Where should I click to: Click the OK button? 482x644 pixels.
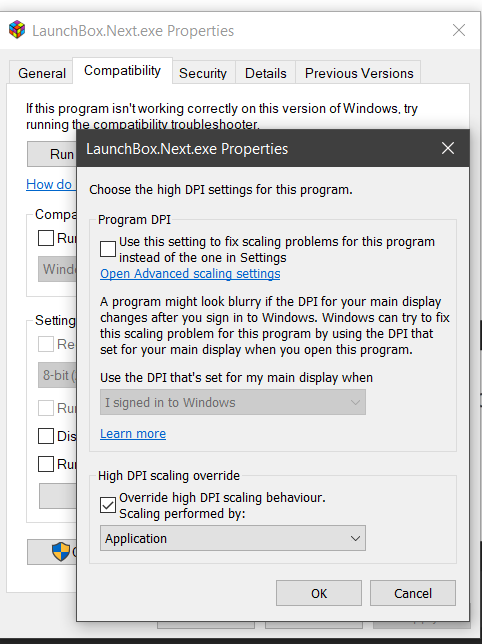pyautogui.click(x=319, y=593)
